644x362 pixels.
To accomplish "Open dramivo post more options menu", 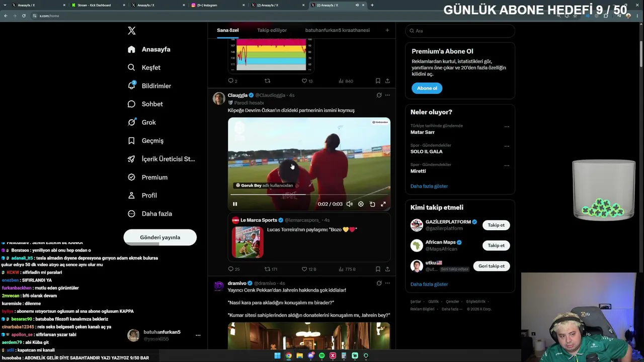I will pos(387,283).
